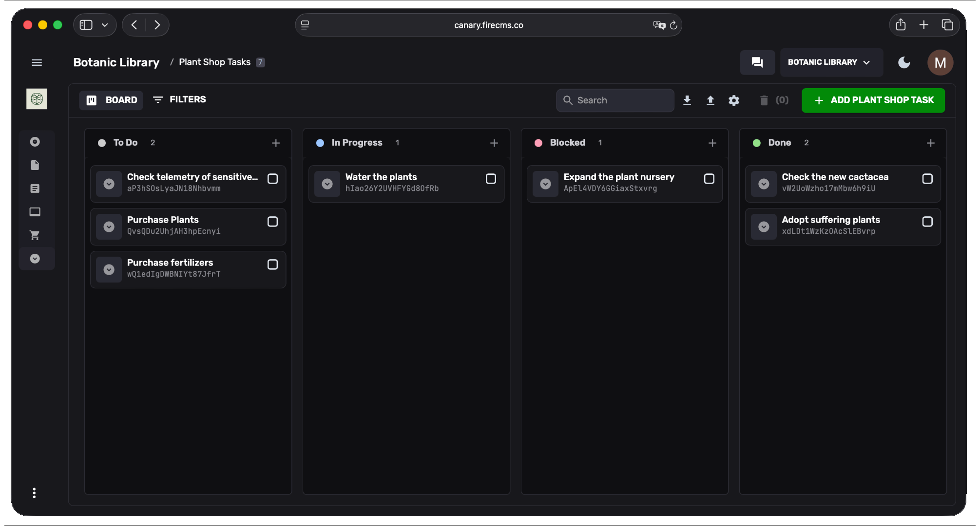Click the trash delete icon next to (0)
Screen dimensions: 980x526
(764, 100)
